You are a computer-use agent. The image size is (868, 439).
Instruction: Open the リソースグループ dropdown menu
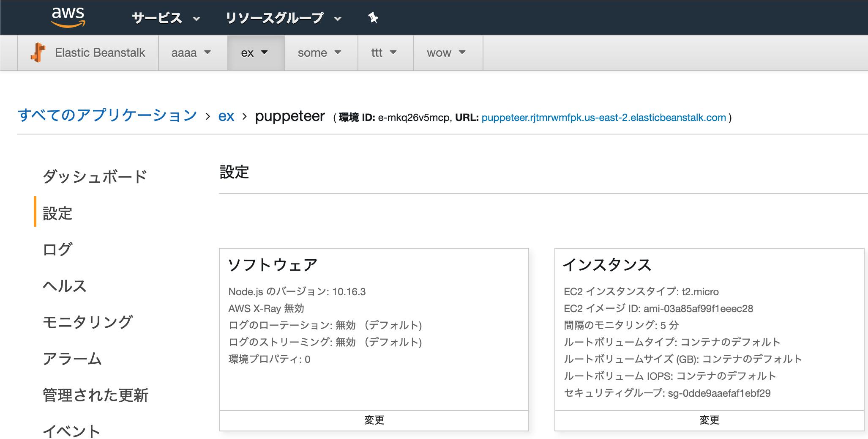click(x=283, y=18)
